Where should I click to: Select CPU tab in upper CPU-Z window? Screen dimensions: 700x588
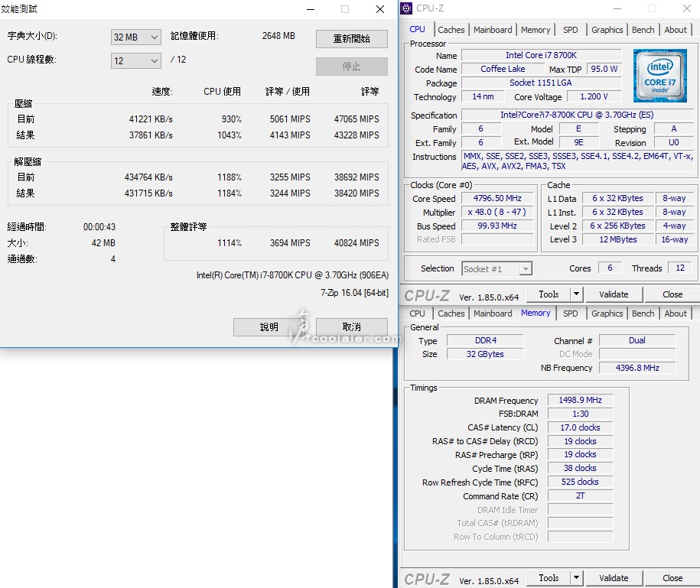pos(418,30)
